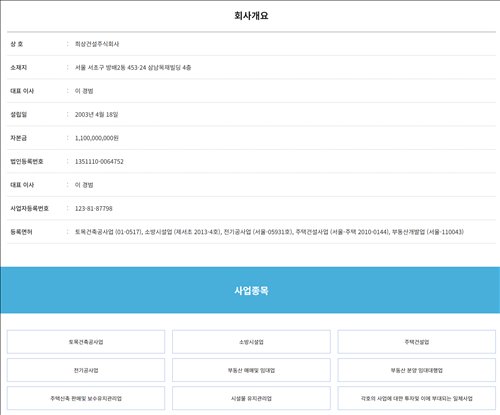Click the corporate number 1351110-0064752

(x=99, y=161)
